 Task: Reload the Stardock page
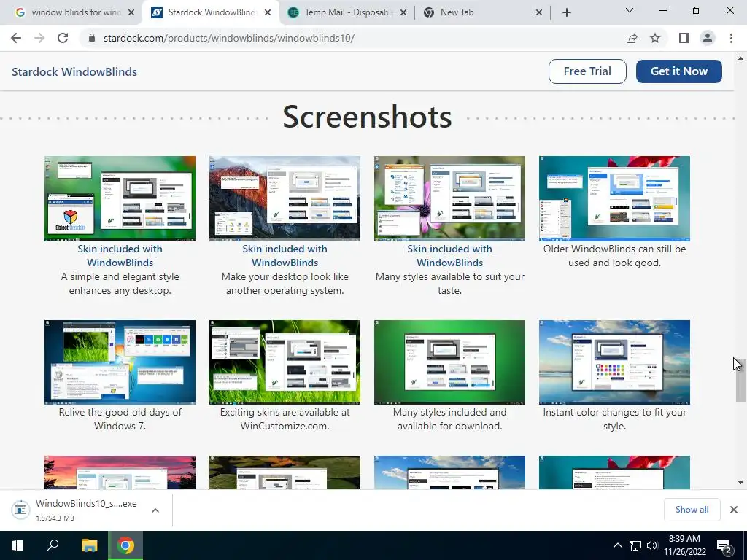coord(63,38)
